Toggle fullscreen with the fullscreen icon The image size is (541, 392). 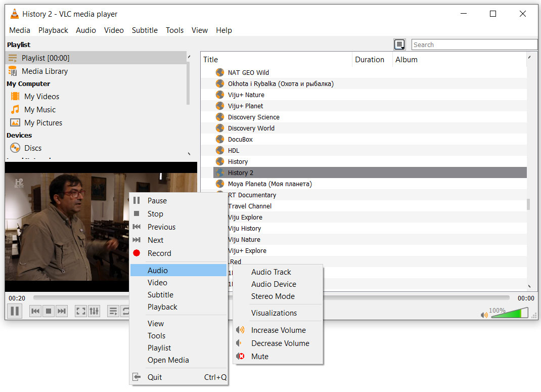pyautogui.click(x=81, y=311)
